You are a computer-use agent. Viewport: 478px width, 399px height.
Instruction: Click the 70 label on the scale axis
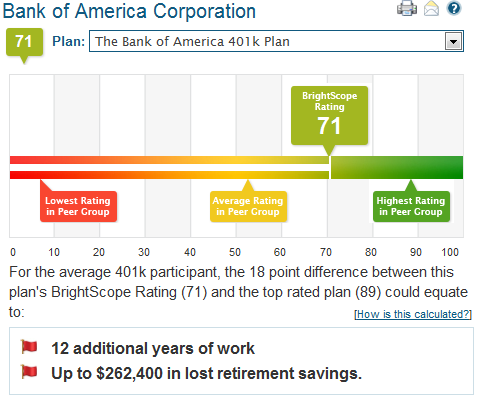click(x=326, y=252)
